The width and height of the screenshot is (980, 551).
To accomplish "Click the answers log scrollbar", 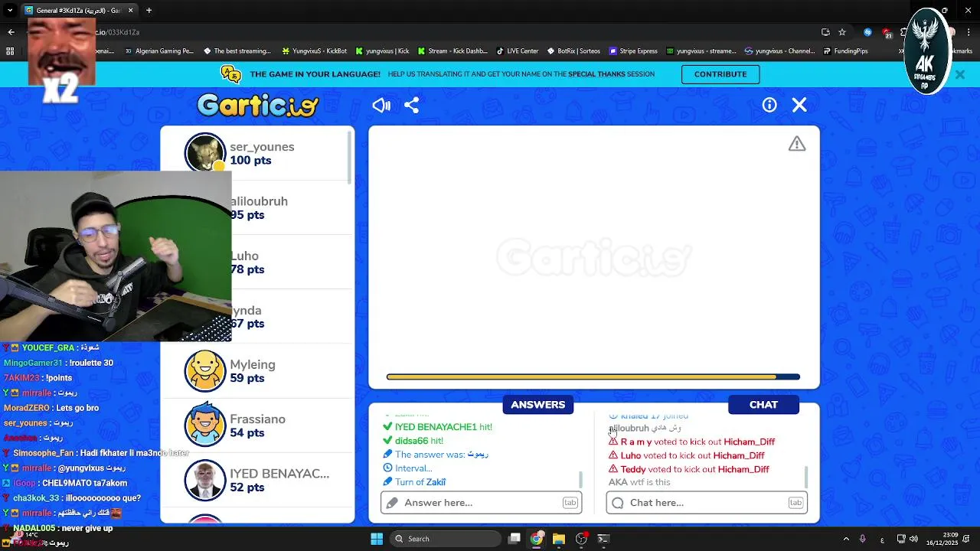I will tap(580, 479).
